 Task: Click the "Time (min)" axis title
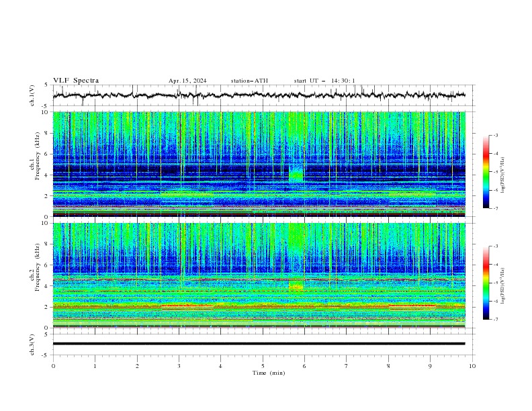point(269,373)
